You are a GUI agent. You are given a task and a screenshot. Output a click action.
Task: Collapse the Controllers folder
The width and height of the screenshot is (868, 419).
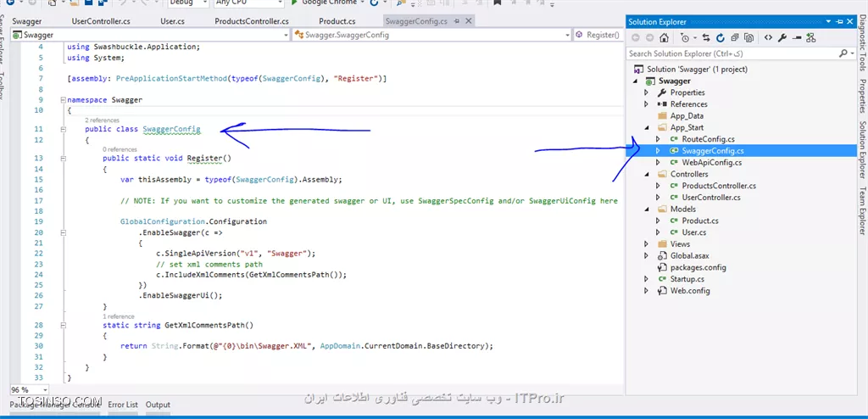click(646, 174)
